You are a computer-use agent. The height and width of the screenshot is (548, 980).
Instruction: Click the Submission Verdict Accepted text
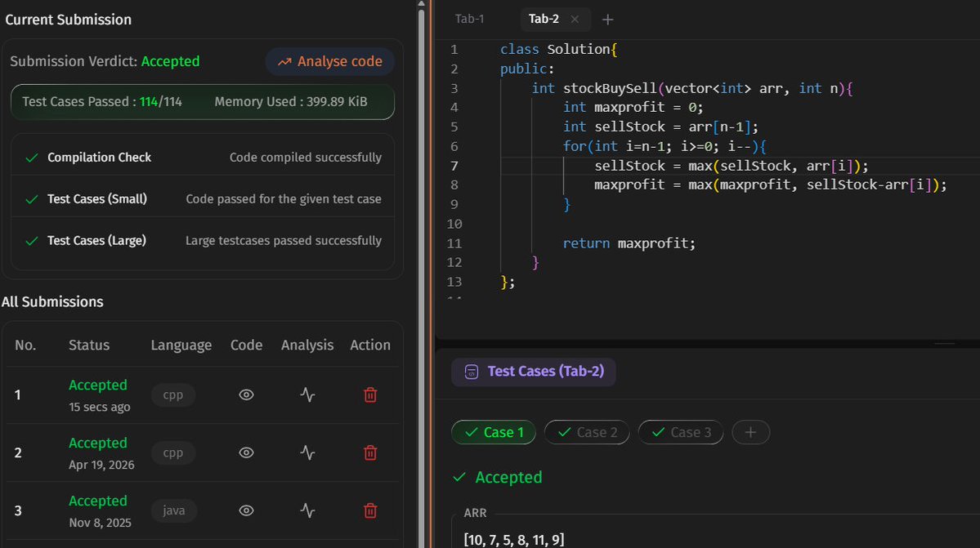[x=105, y=61]
